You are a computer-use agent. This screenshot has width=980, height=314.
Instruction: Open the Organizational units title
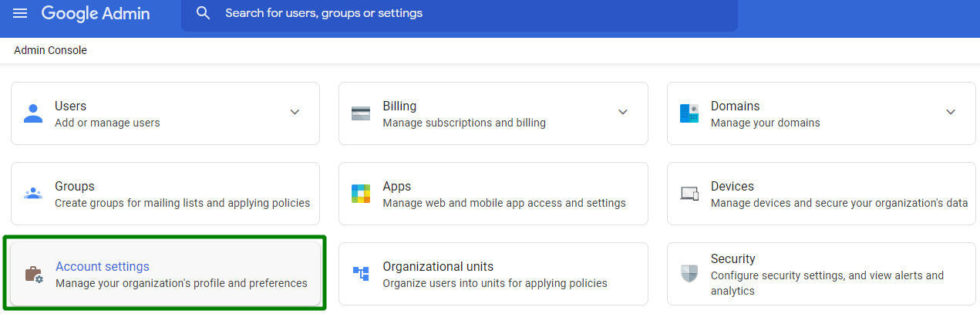tap(437, 266)
